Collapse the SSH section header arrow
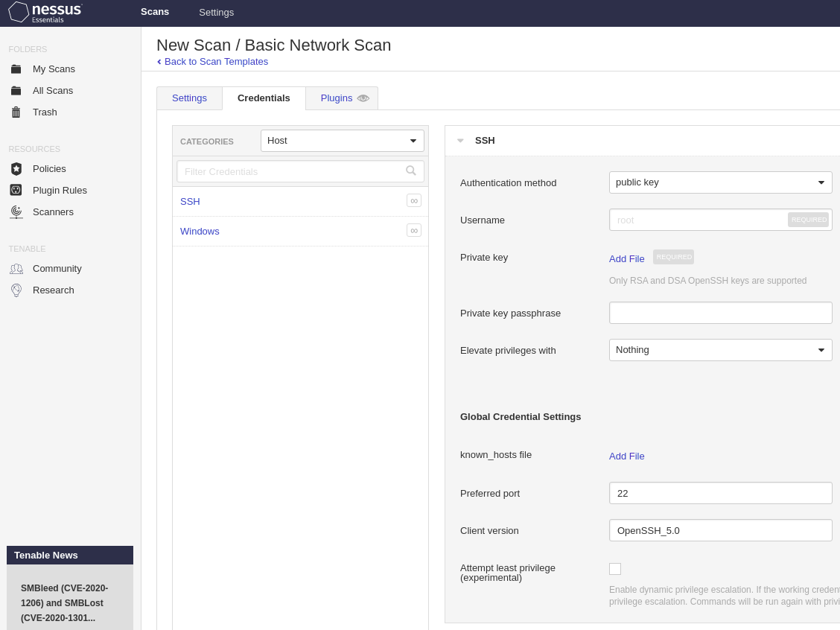The width and height of the screenshot is (840, 630). point(460,141)
